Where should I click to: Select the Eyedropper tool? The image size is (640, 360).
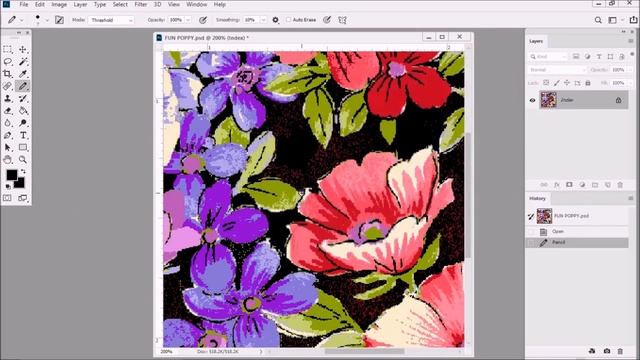point(23,74)
